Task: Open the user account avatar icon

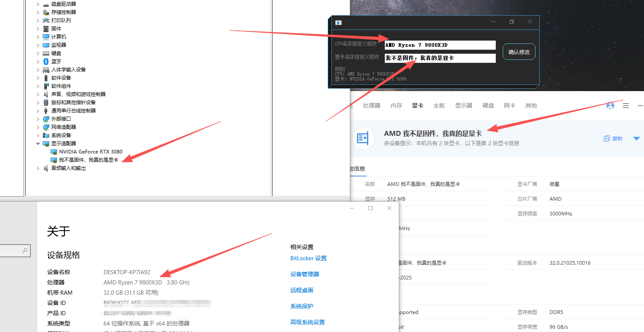Action: click(x=610, y=105)
